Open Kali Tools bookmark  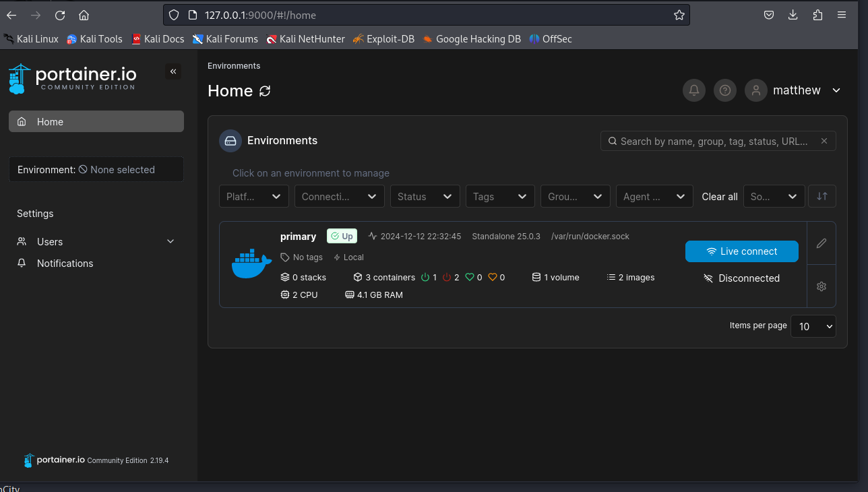[94, 39]
